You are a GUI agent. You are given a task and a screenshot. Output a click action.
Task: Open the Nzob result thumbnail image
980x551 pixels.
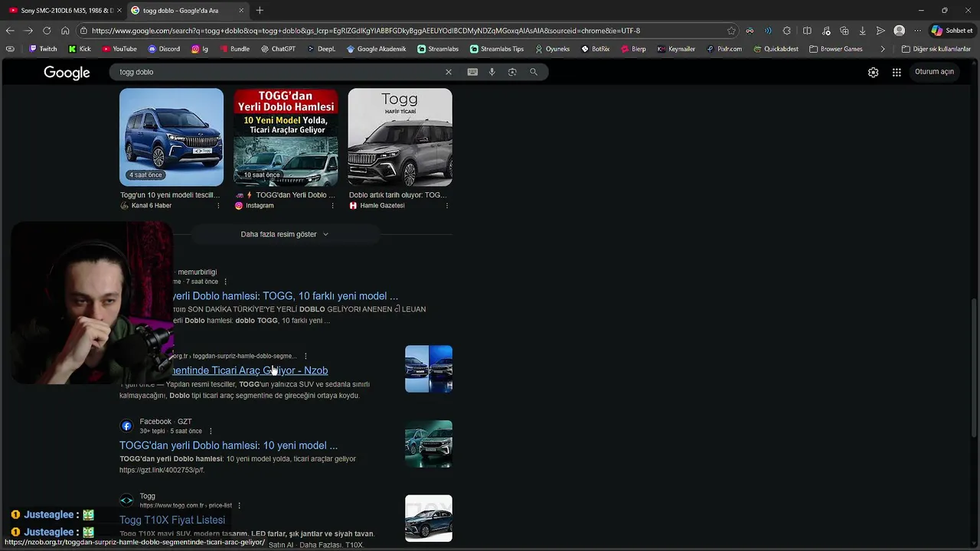point(429,369)
